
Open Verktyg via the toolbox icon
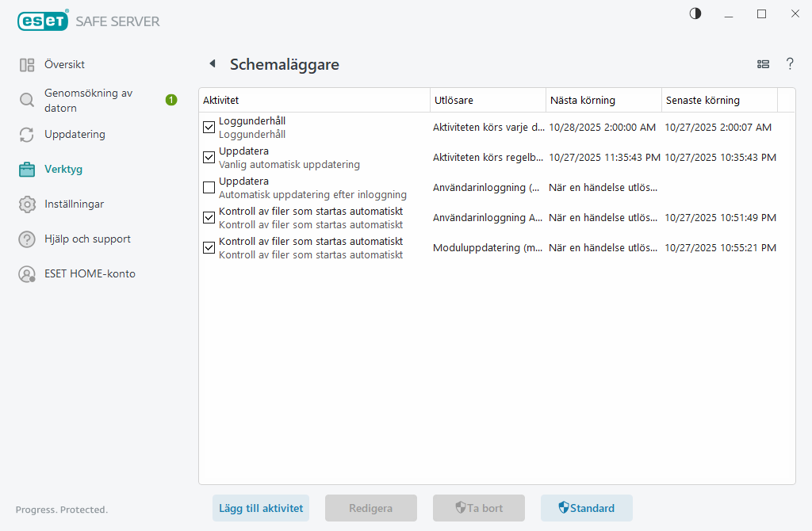(26, 169)
